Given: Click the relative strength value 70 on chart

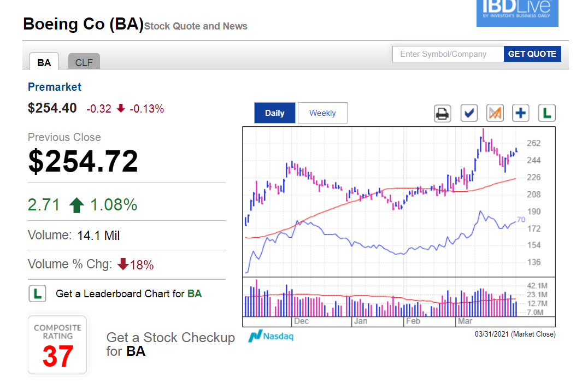Looking at the screenshot, I should pos(521,220).
